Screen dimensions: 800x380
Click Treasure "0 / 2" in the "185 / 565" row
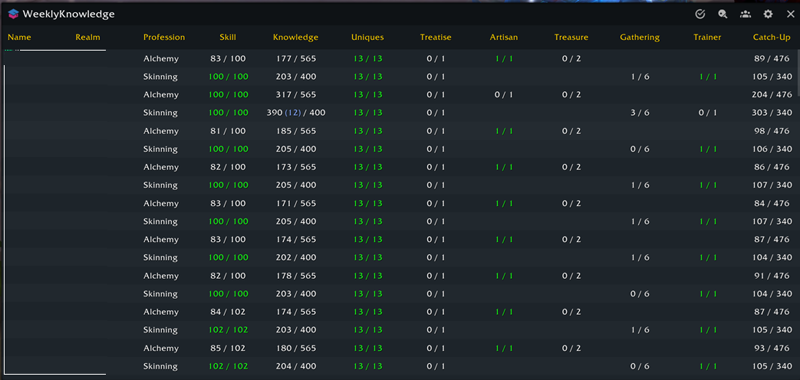pos(571,131)
